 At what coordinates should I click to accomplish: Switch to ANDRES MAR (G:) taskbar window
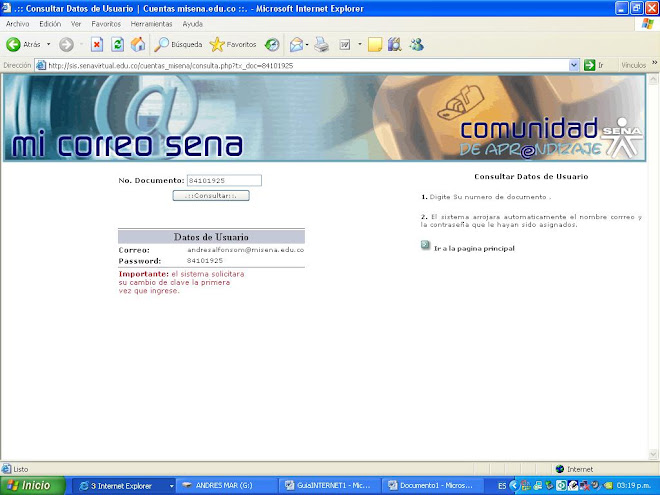pos(226,486)
